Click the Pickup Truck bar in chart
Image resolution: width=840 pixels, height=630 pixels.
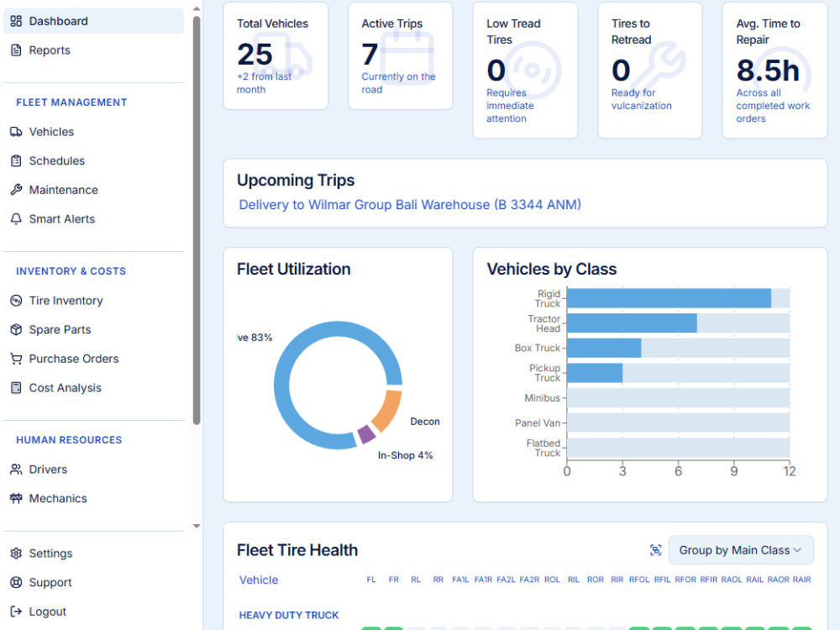point(595,373)
